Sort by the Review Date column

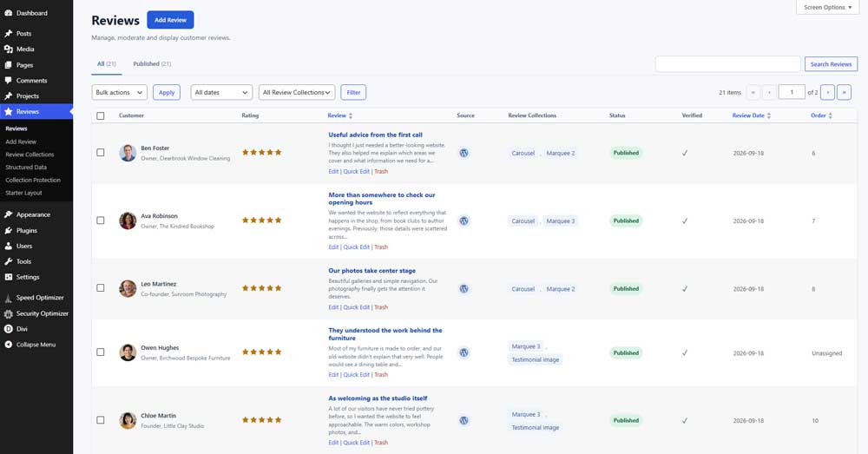click(751, 115)
